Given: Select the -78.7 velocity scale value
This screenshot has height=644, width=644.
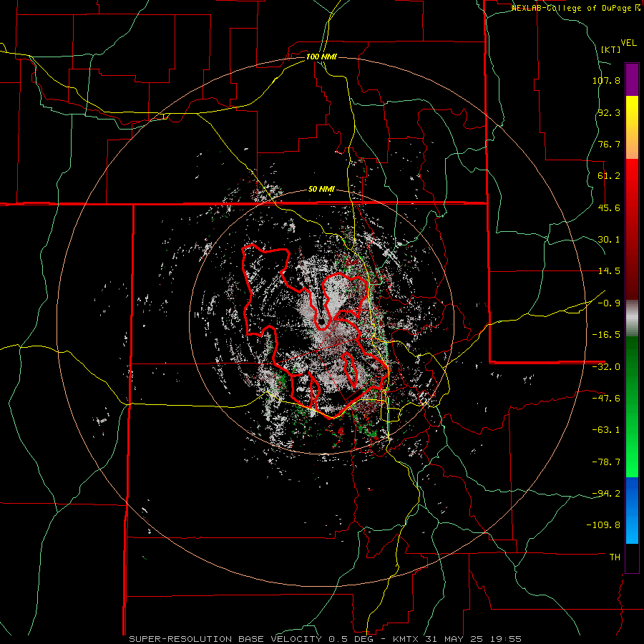Looking at the screenshot, I should 606,462.
